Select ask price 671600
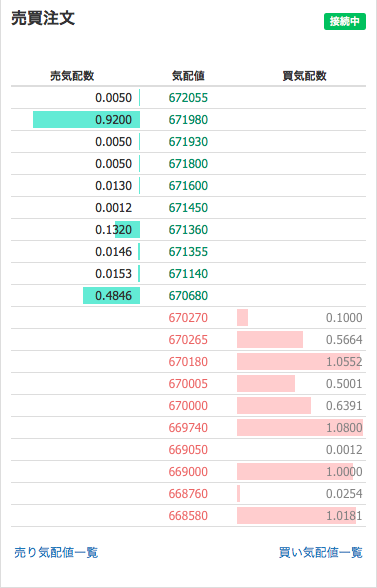 (188, 186)
